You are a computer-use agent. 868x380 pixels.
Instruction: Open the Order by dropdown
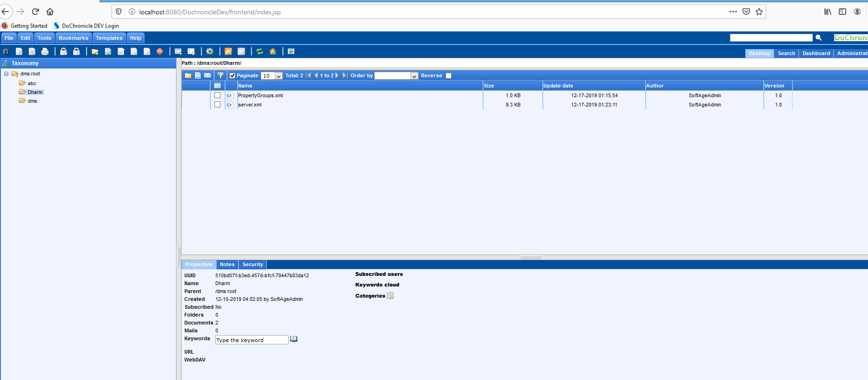(414, 76)
